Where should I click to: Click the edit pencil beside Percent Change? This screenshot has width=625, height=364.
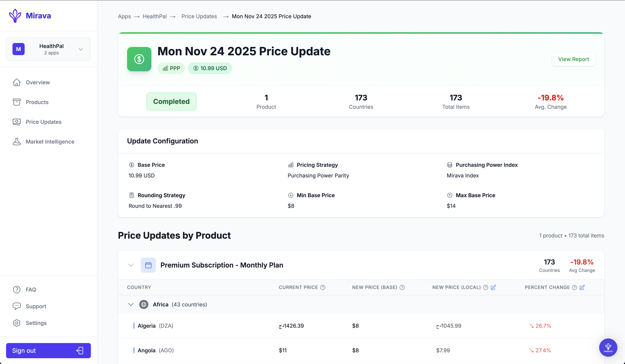tap(582, 287)
